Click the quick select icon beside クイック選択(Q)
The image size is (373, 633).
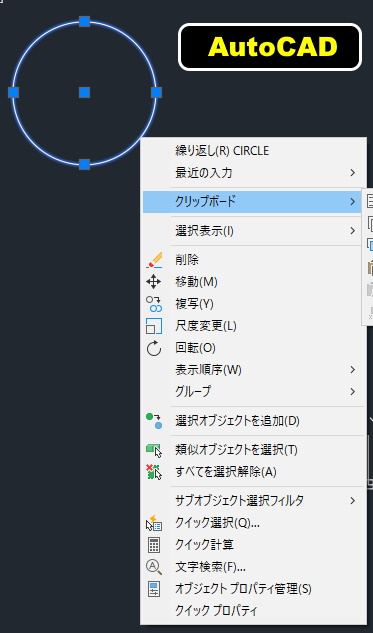pos(154,523)
